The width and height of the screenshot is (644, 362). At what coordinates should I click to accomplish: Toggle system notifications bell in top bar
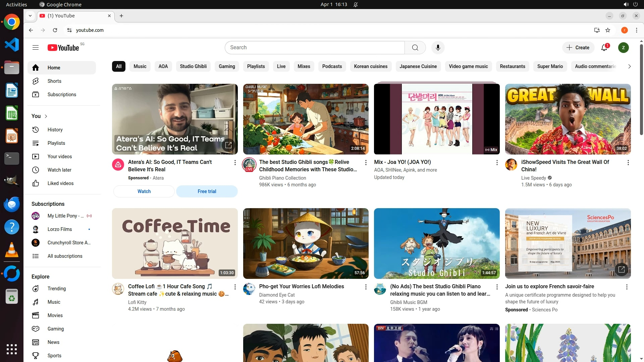pos(356,4)
